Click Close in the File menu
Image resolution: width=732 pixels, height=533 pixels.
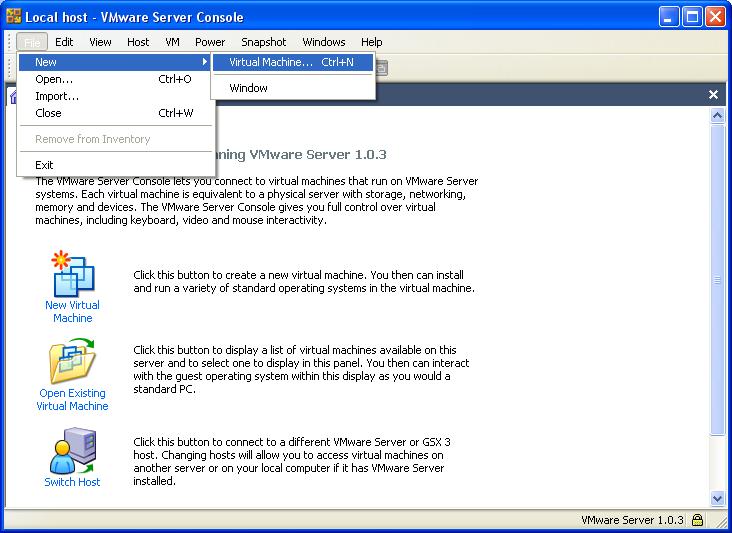[x=48, y=113]
